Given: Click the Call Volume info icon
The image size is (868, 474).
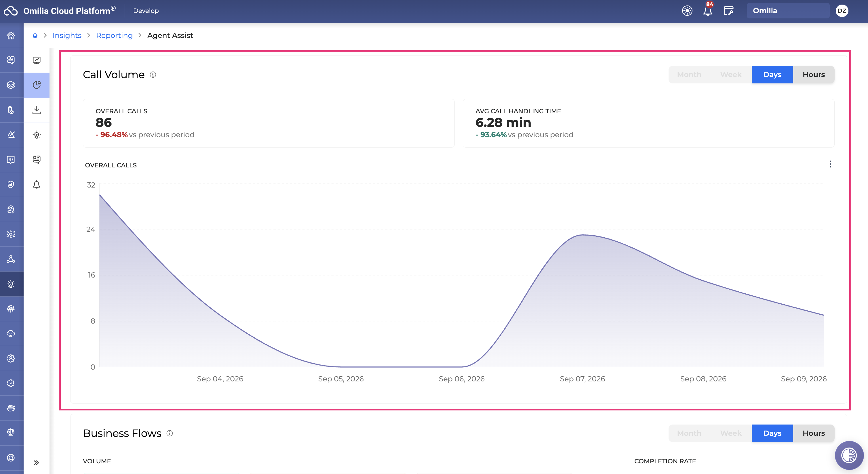Looking at the screenshot, I should (x=153, y=75).
